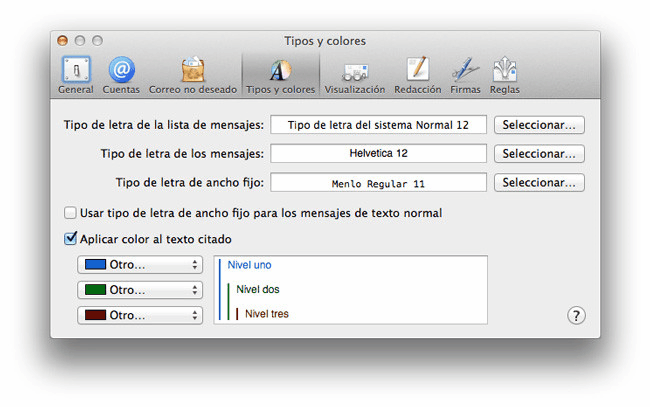Viewport: 650px width, 407px height.
Task: Open the General preferences icon
Action: click(75, 72)
